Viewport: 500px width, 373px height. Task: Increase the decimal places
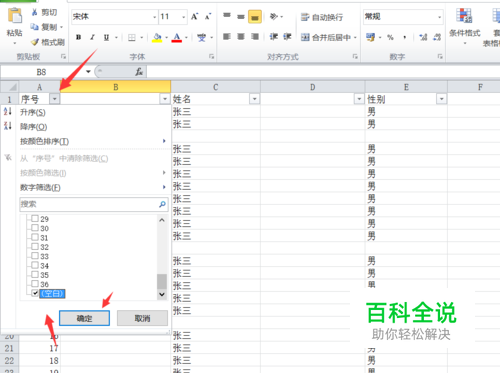(423, 37)
